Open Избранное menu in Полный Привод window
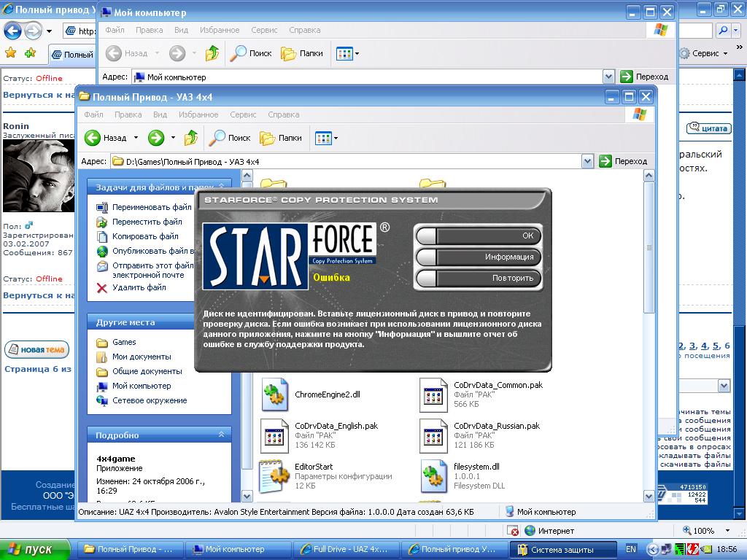This screenshot has width=747, height=560. (198, 114)
